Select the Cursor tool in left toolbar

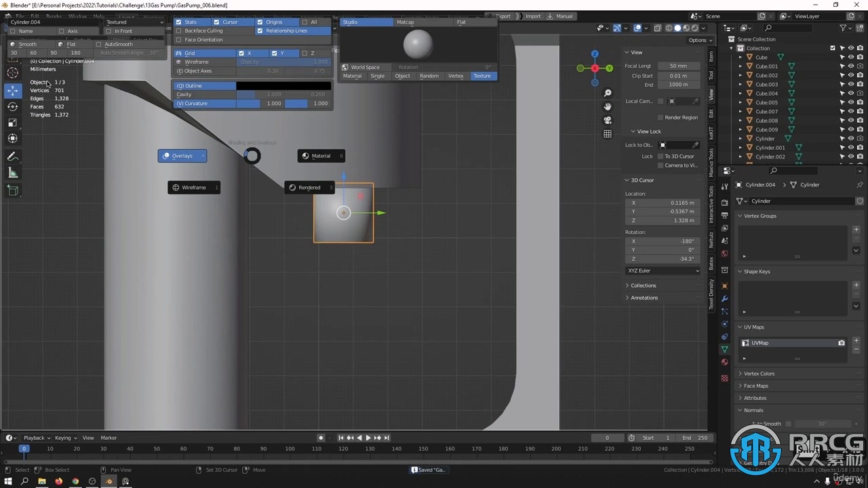[x=13, y=73]
